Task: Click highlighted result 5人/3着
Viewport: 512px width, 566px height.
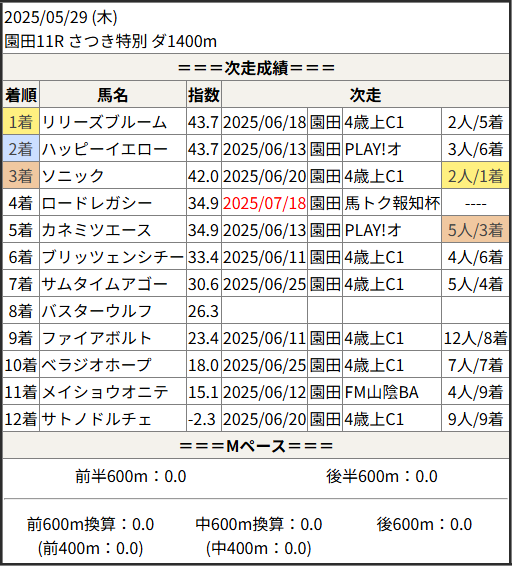Action: tap(476, 230)
